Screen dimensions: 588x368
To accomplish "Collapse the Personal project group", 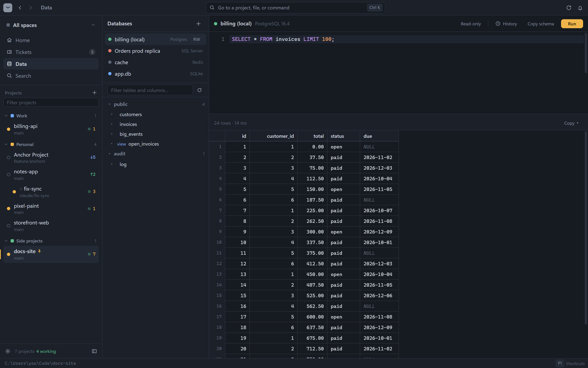I will tap(6, 144).
